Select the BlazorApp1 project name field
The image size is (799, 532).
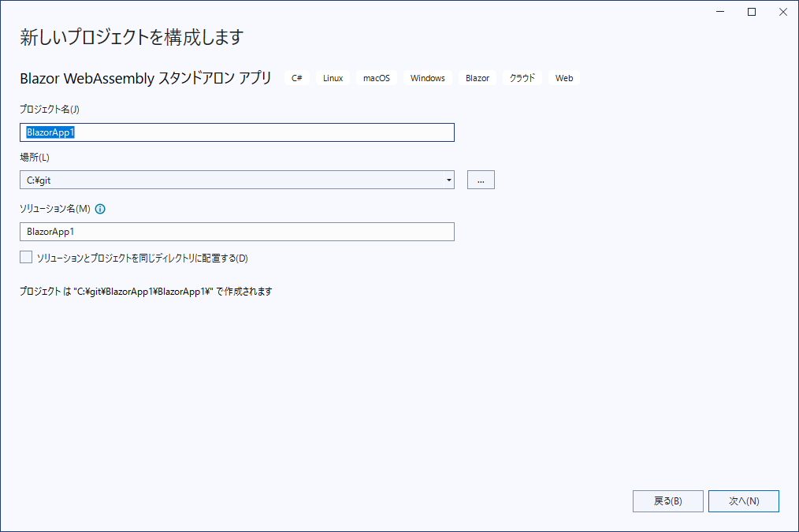pyautogui.click(x=236, y=132)
